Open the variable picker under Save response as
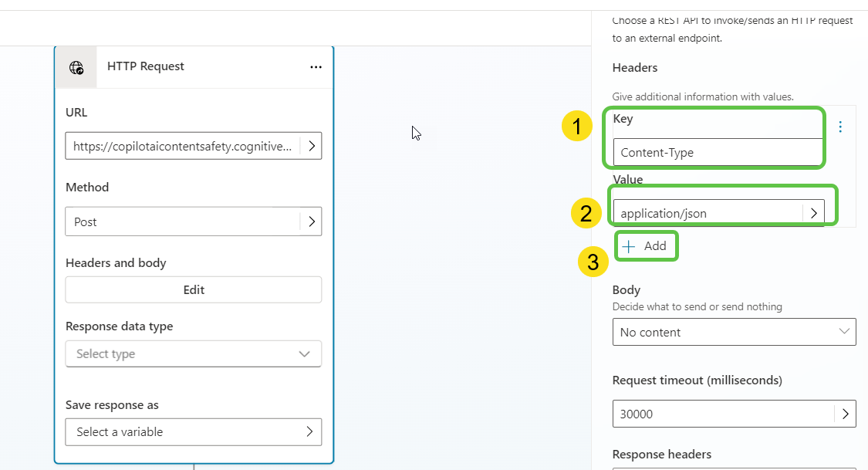This screenshot has width=868, height=470. 311,432
